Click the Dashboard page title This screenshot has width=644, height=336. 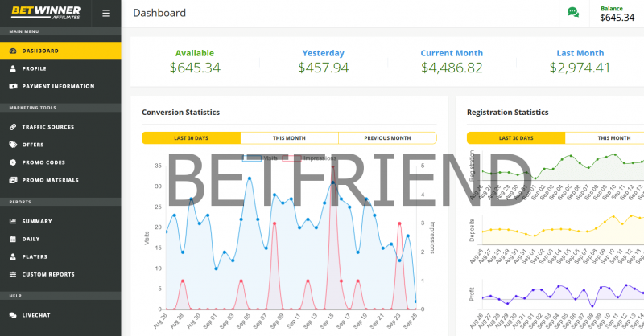159,13
